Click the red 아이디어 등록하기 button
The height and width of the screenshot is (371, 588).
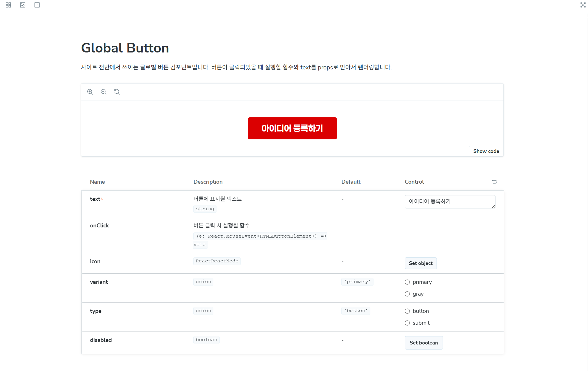click(292, 128)
